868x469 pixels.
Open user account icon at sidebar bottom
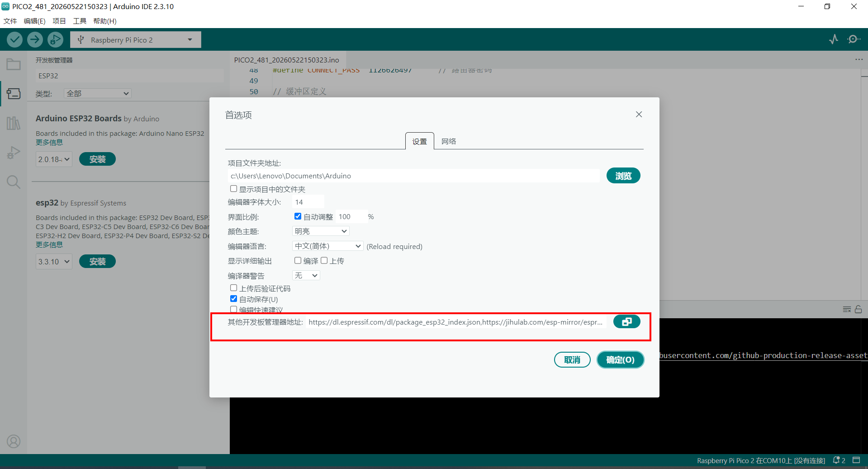(x=14, y=441)
